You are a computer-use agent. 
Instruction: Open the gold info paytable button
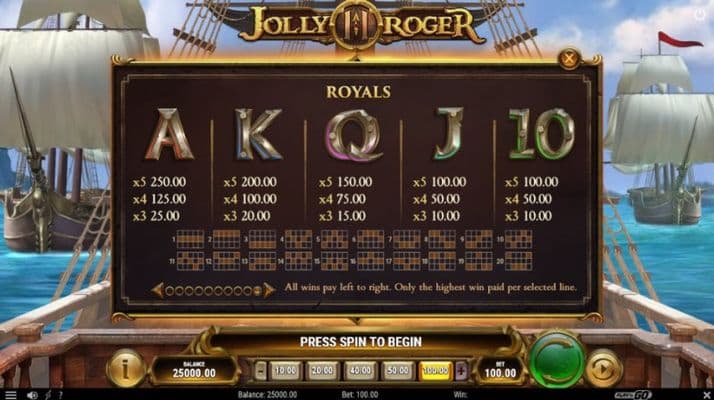pyautogui.click(x=126, y=369)
